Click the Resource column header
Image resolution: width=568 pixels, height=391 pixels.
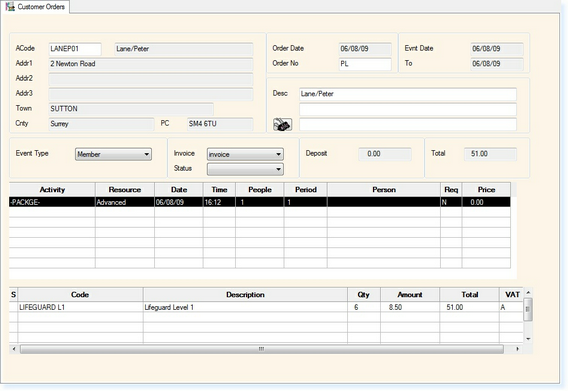tap(125, 190)
